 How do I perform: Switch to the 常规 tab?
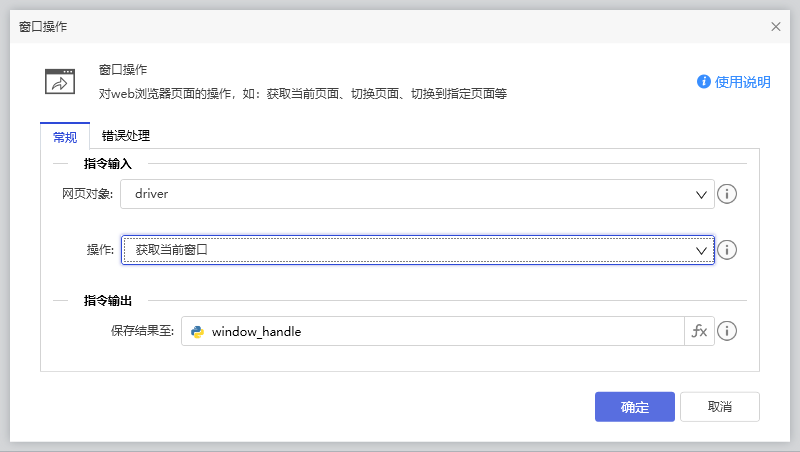pyautogui.click(x=65, y=137)
